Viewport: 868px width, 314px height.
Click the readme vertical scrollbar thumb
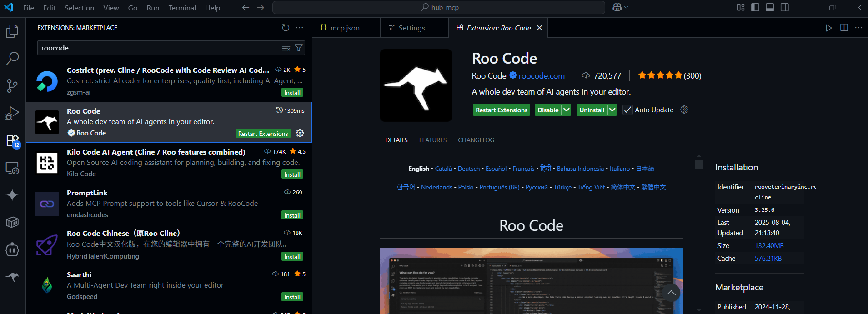(699, 164)
